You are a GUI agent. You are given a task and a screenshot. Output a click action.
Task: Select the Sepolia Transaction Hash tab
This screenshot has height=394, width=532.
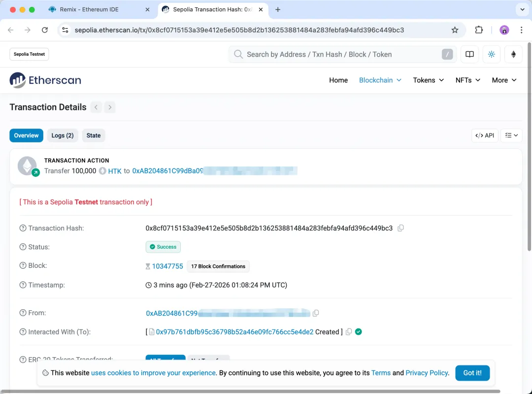coord(213,9)
